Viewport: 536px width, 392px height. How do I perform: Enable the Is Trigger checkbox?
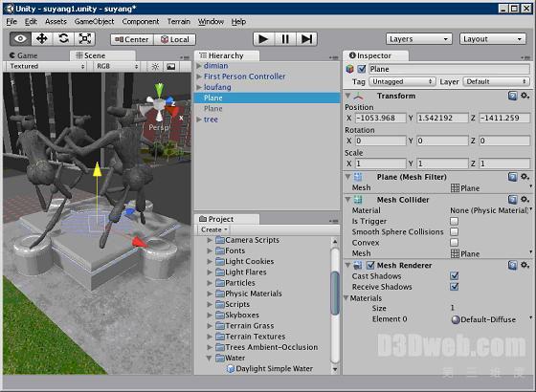pyautogui.click(x=454, y=221)
